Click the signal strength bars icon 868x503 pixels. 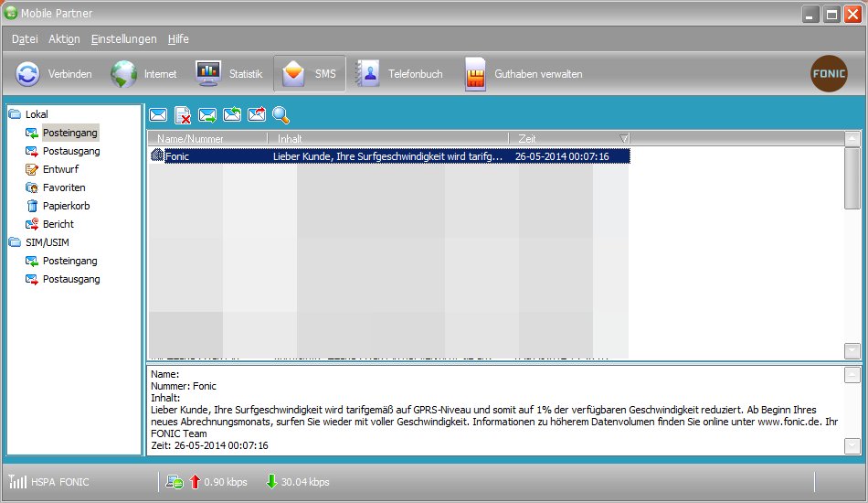point(17,481)
